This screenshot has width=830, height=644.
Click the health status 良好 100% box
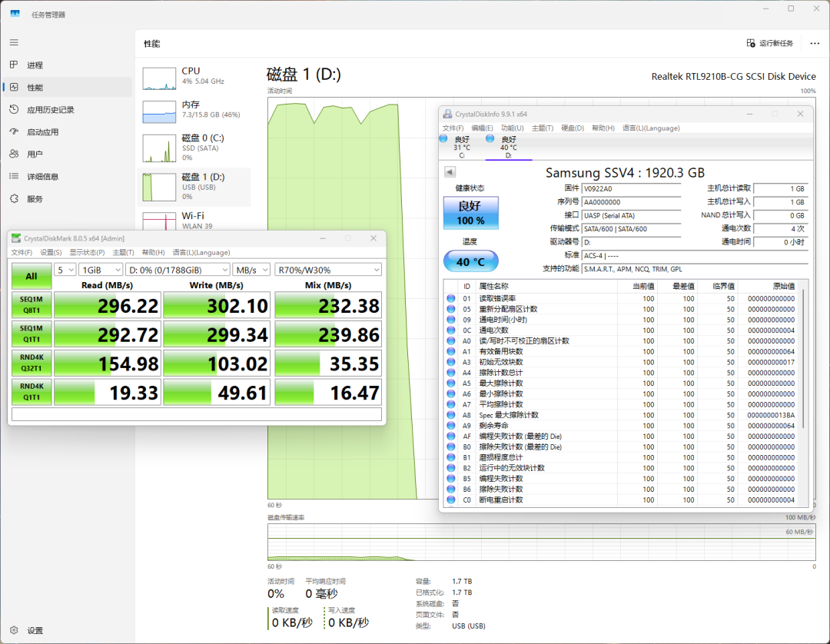pyautogui.click(x=470, y=213)
